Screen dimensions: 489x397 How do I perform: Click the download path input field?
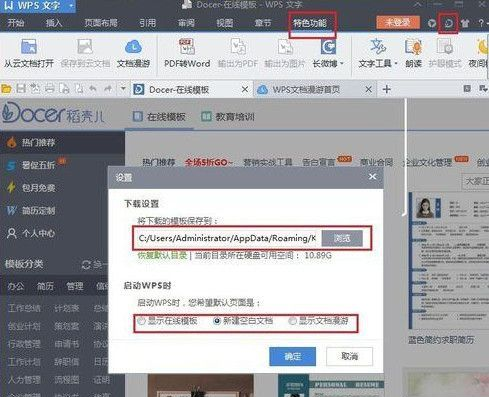[227, 238]
